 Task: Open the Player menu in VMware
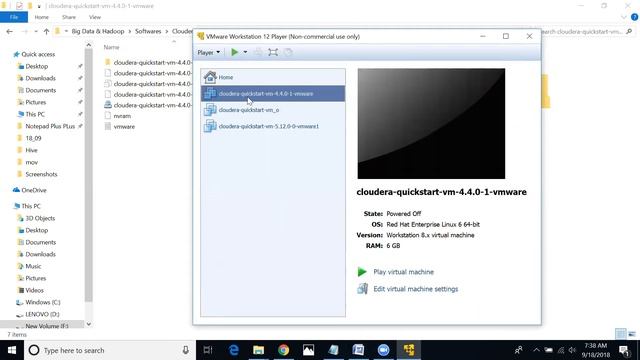click(x=209, y=52)
